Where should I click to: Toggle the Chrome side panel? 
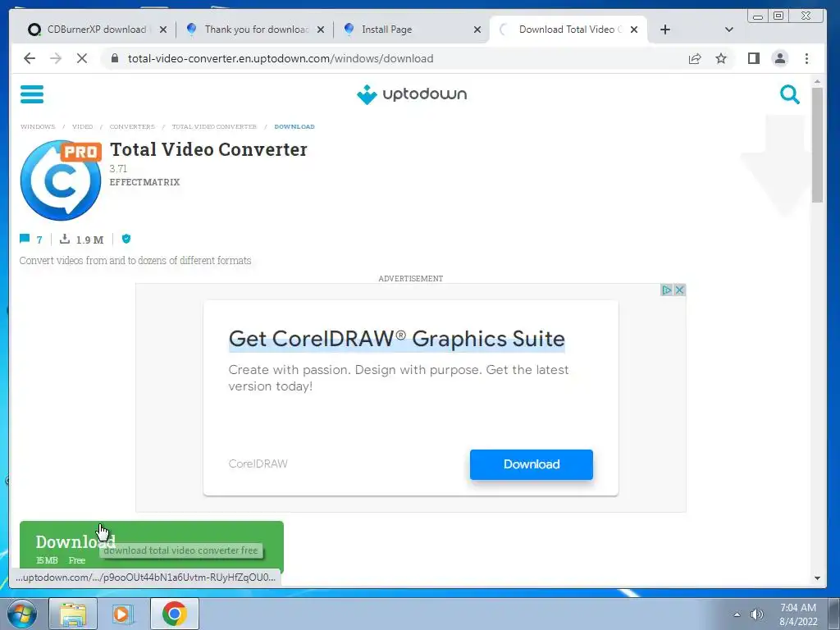pos(754,58)
